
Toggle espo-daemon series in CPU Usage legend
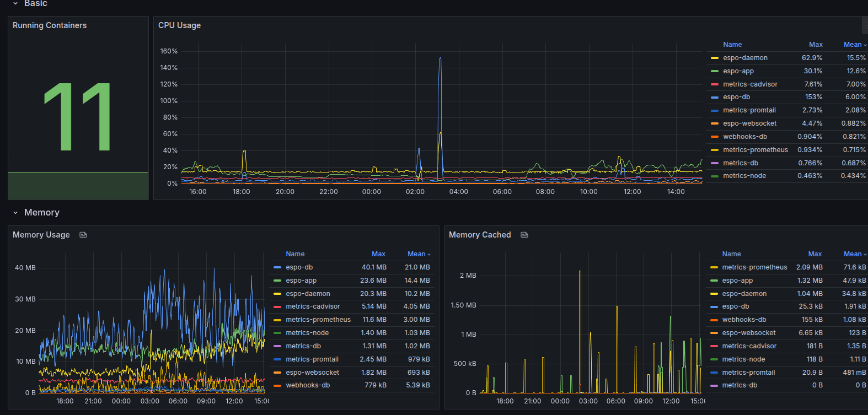pyautogui.click(x=745, y=58)
